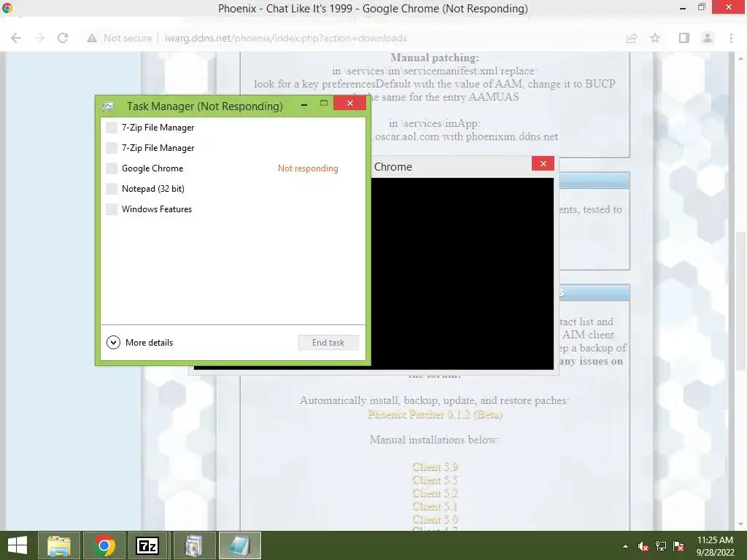The width and height of the screenshot is (747, 560).
Task: Click the Manual patching heading
Action: pyautogui.click(x=435, y=58)
